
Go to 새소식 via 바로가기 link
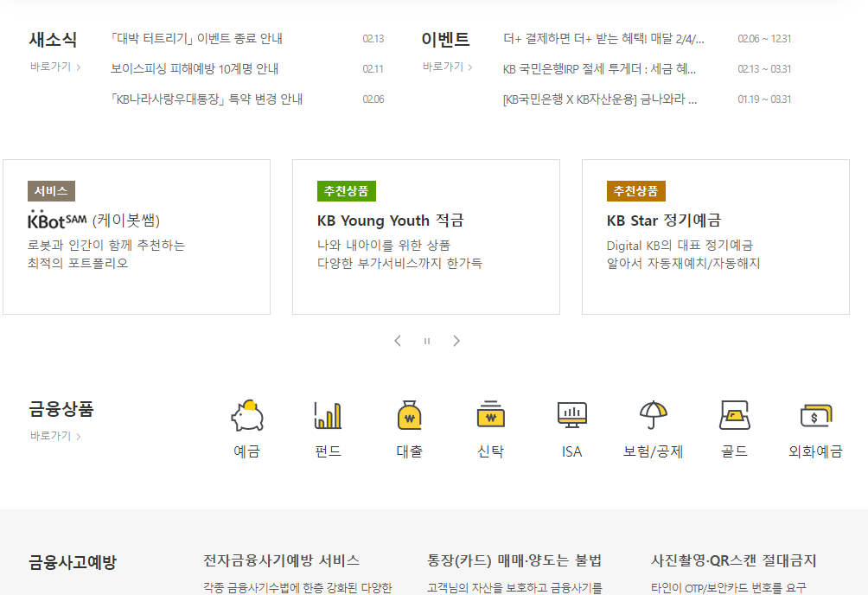(55, 67)
